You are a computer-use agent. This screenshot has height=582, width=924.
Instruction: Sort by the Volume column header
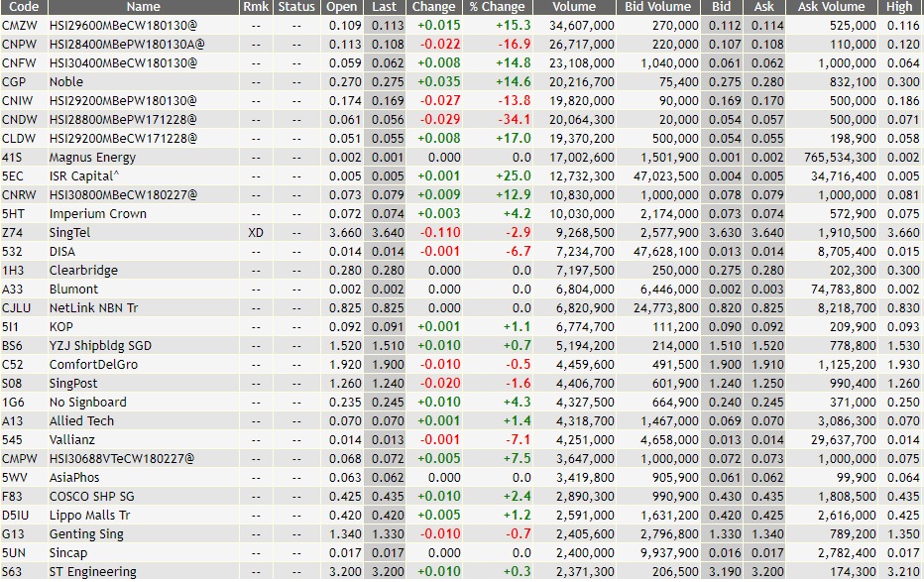(574, 7)
